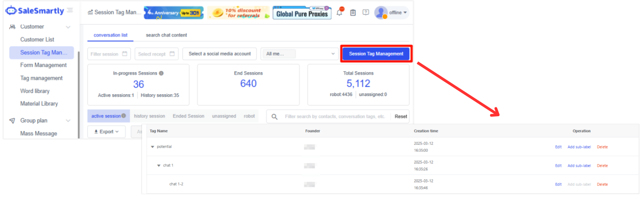Open the clipboard task icon in header
The image size is (644, 216).
pos(353,13)
